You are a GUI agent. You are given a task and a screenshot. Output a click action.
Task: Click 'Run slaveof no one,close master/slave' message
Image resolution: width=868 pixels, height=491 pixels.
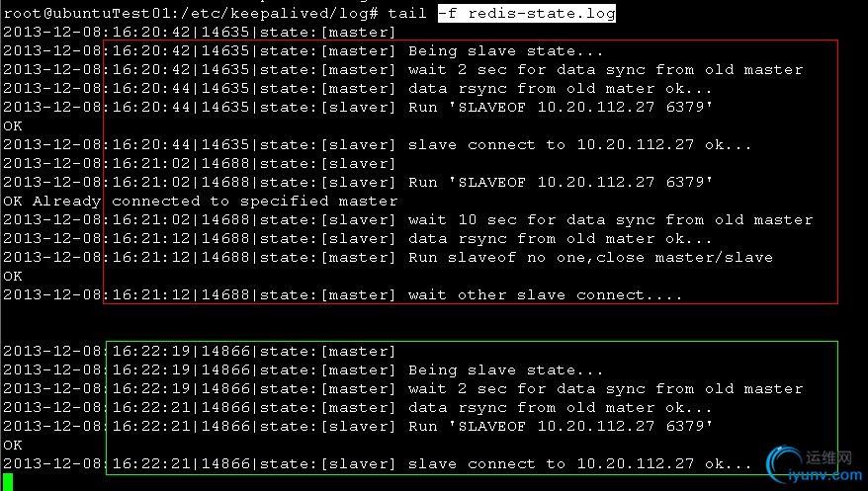coord(590,258)
